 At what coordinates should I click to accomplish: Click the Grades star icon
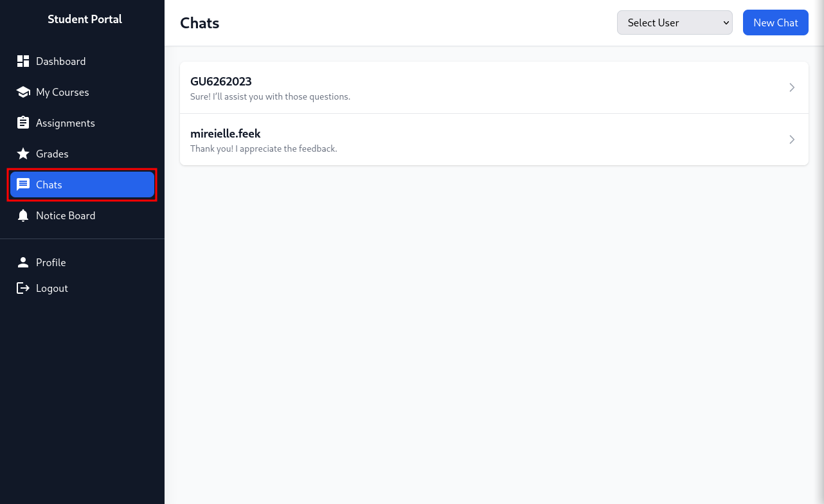[23, 154]
